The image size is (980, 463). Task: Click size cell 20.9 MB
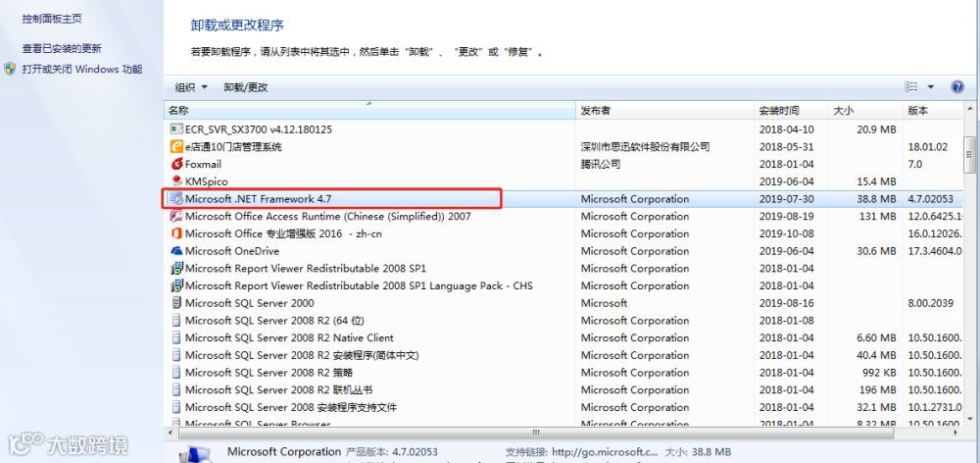[875, 129]
